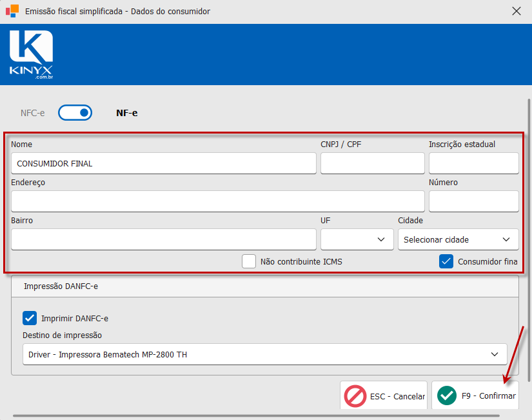Click the NF-e label
532x420 pixels.
(x=127, y=113)
